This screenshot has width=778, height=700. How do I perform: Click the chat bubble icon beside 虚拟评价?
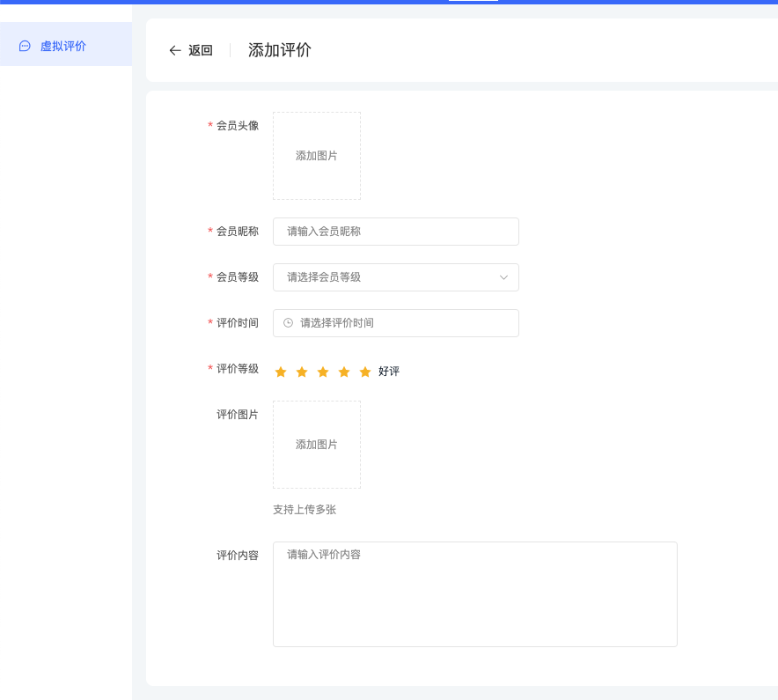coord(25,46)
